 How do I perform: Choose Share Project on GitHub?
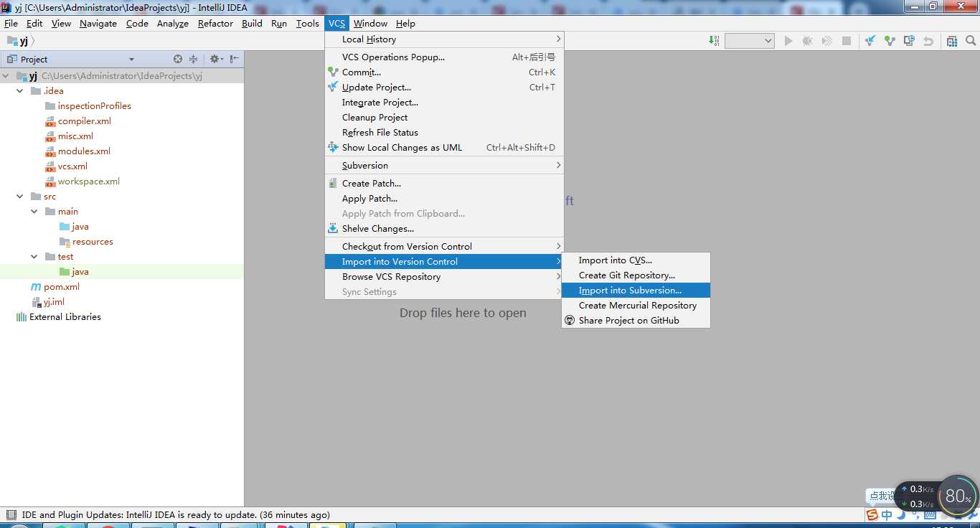636,320
